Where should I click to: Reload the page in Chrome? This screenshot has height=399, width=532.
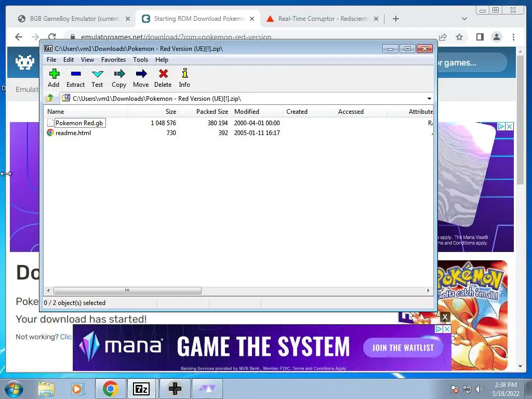[x=52, y=37]
